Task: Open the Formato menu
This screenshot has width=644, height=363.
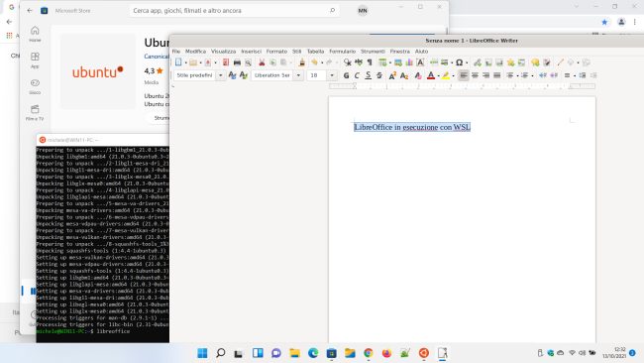Action: click(x=276, y=52)
